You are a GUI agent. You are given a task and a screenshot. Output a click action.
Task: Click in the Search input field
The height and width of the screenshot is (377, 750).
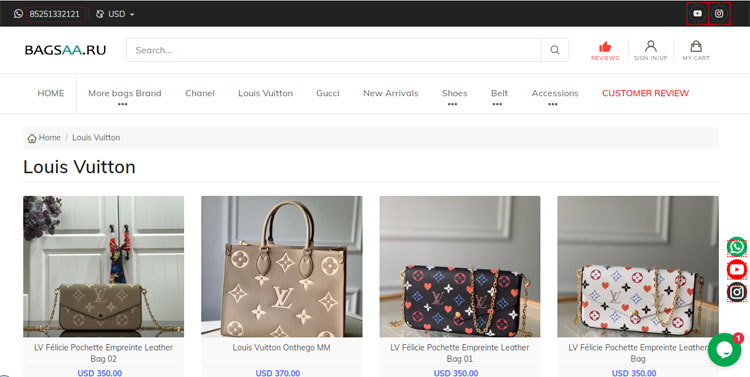pyautogui.click(x=334, y=50)
